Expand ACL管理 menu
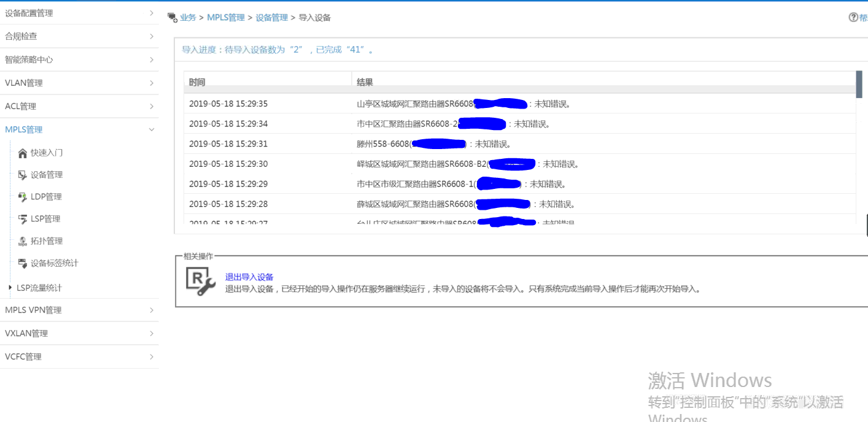The image size is (868, 422). tap(79, 106)
